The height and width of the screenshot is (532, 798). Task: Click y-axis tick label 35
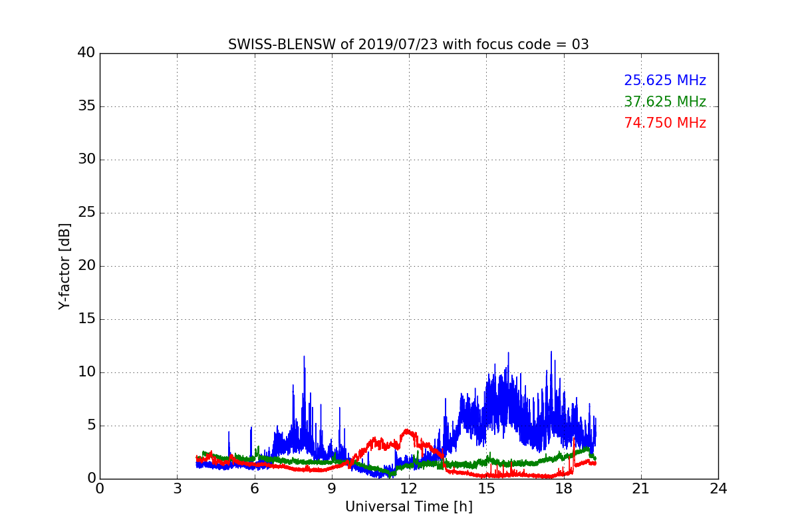(86, 106)
